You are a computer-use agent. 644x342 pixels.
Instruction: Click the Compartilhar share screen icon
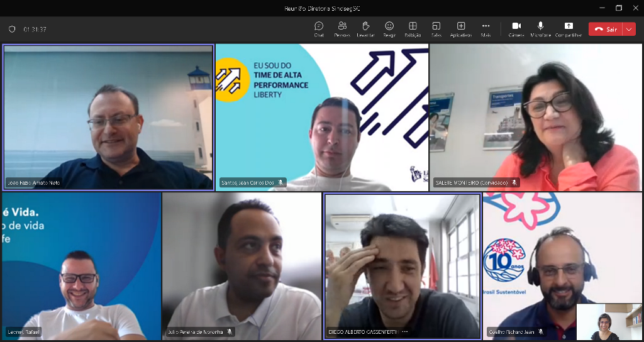(569, 29)
